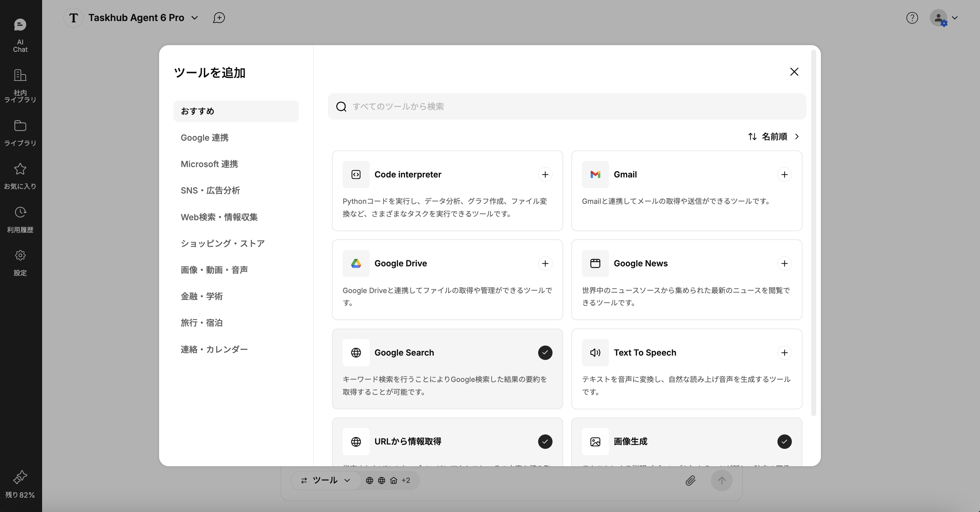The image size is (980, 512).
Task: Uncheck the URLから情報取得 tool
Action: click(545, 441)
